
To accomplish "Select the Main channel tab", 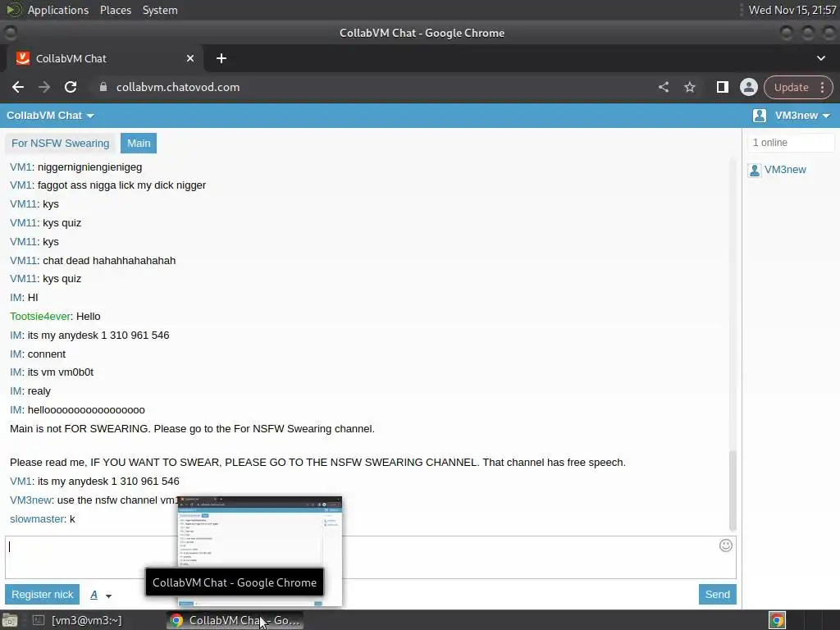I will pyautogui.click(x=139, y=144).
